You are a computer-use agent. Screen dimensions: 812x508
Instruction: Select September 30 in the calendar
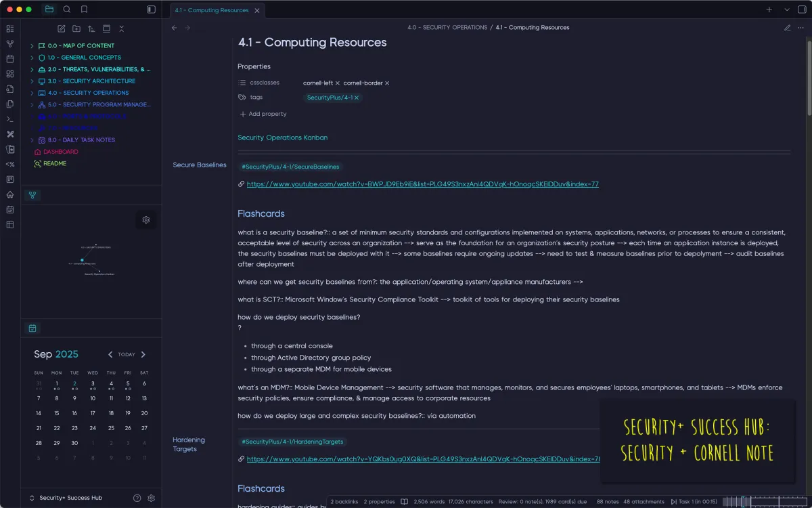[x=74, y=443]
